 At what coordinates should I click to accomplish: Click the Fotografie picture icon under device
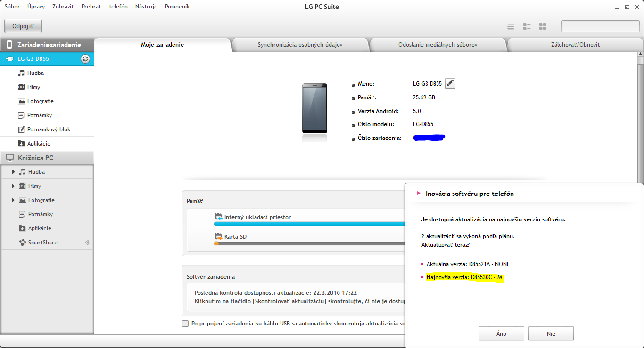pos(21,101)
